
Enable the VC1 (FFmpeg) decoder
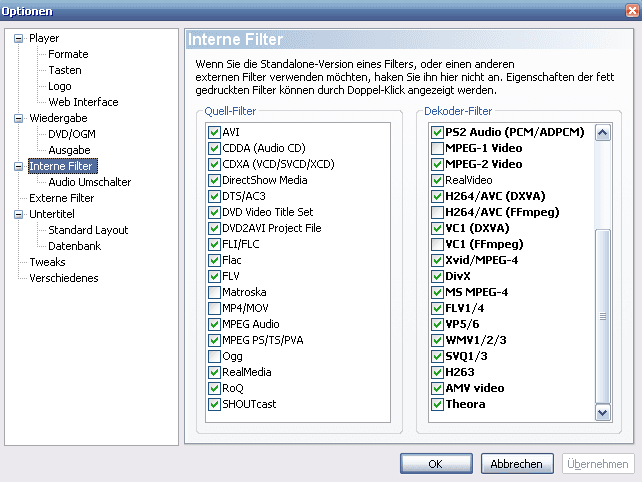point(437,244)
